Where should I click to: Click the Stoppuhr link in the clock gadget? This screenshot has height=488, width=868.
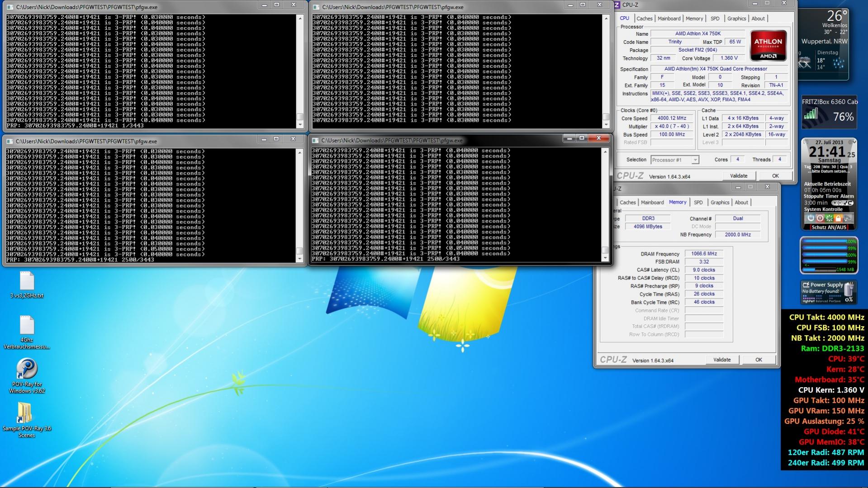tap(814, 196)
